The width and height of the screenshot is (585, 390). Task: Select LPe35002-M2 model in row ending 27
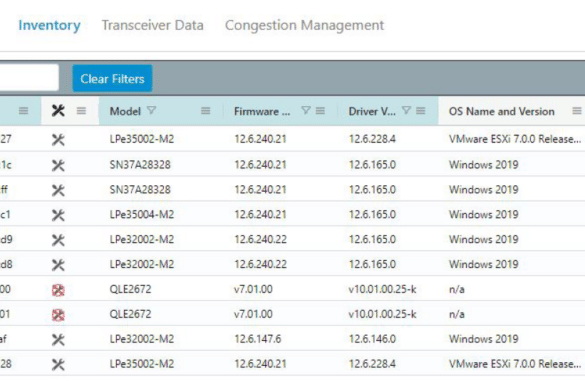pos(142,139)
